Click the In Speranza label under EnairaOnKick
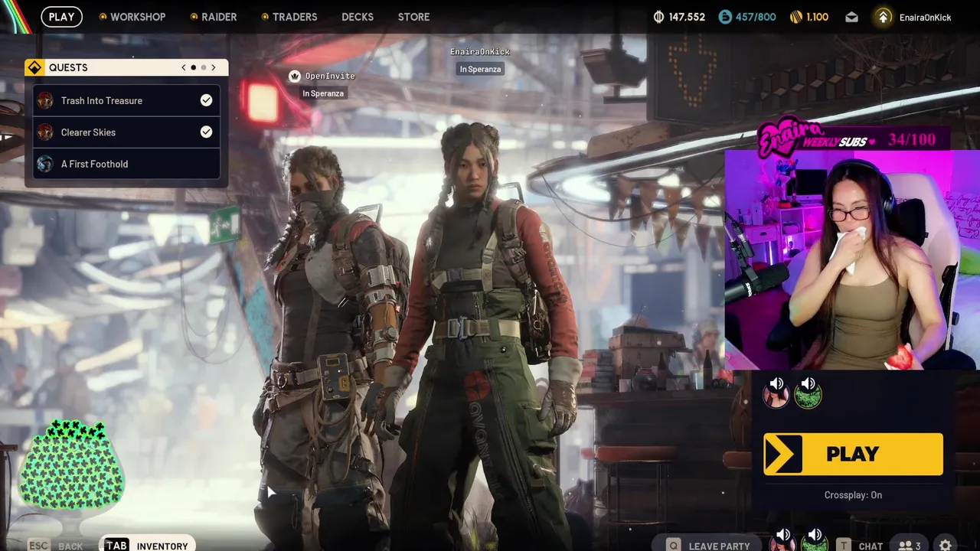980x551 pixels. (480, 69)
